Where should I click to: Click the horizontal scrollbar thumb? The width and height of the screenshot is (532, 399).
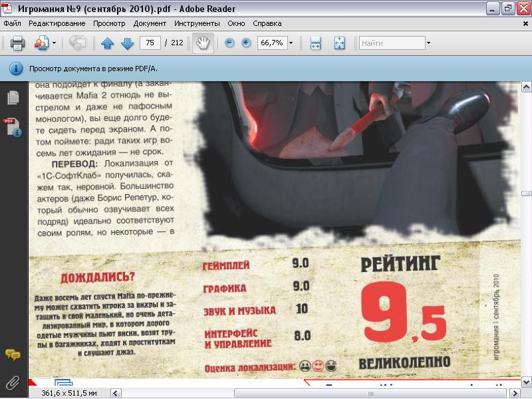pos(371,394)
